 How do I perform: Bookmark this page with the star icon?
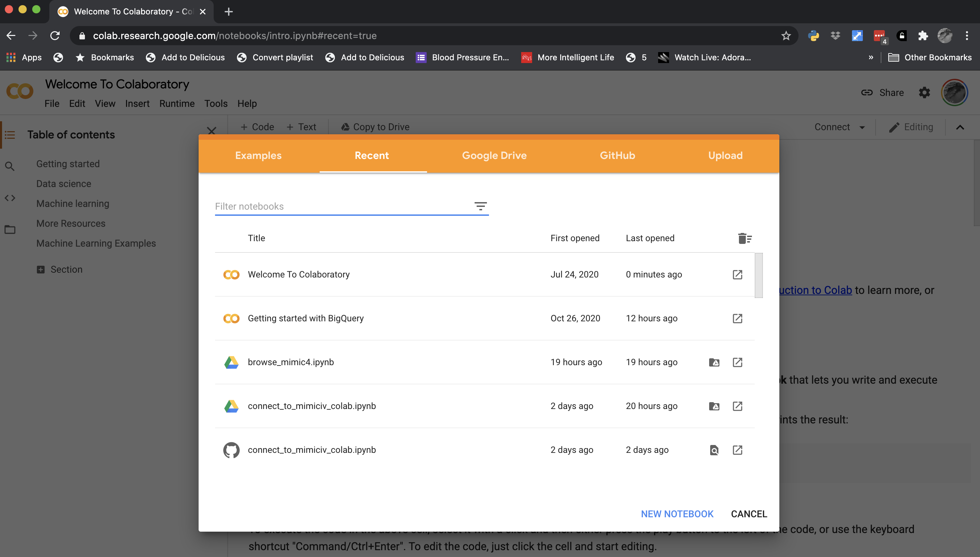pos(786,36)
